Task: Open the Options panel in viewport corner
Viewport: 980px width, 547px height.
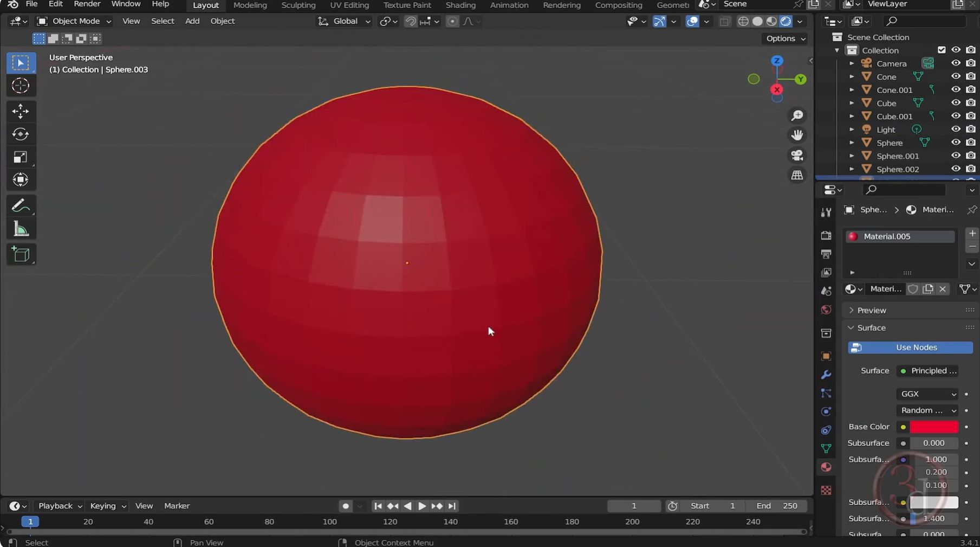Action: coord(784,38)
